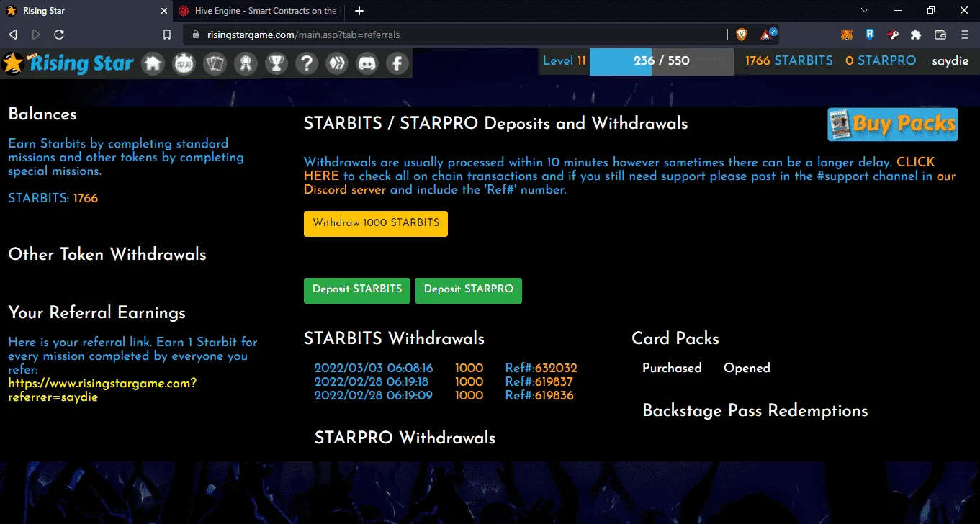Click the Card Packs heading
The height and width of the screenshot is (524, 980).
(675, 339)
